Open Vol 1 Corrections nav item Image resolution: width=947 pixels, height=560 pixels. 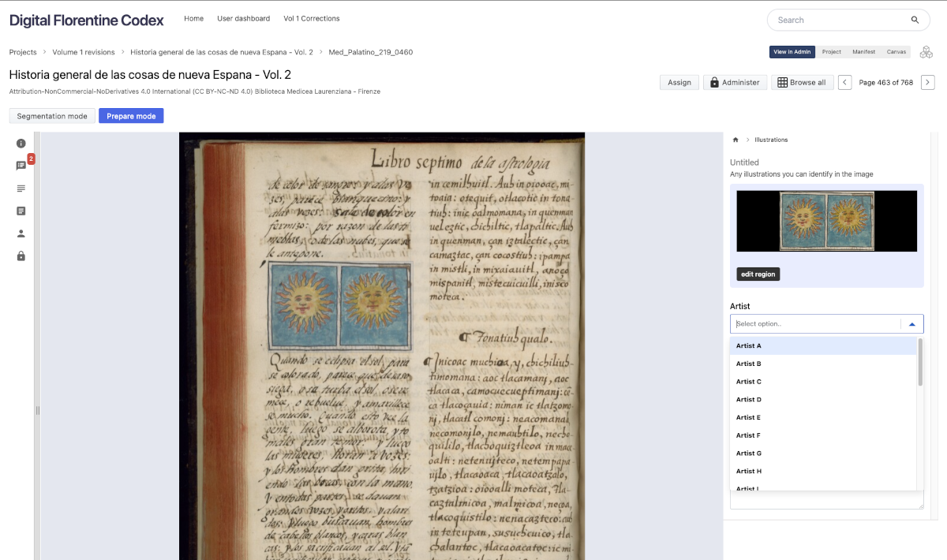(x=312, y=19)
